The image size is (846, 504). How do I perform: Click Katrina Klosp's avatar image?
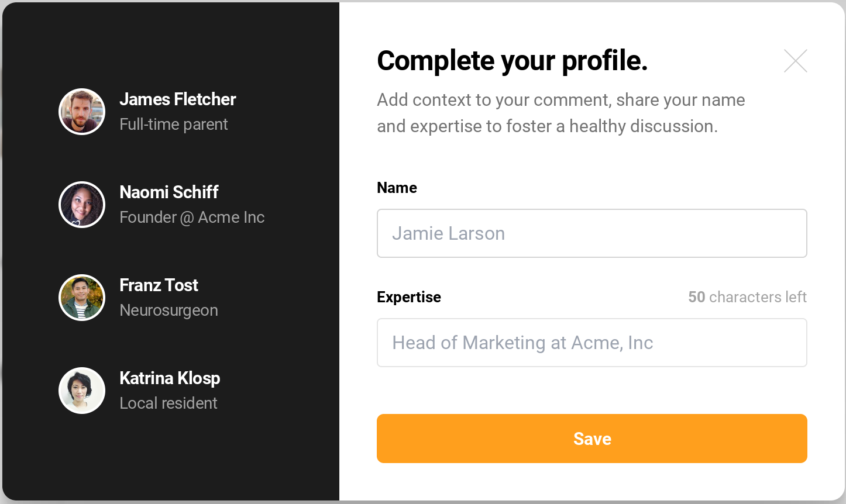pyautogui.click(x=82, y=391)
